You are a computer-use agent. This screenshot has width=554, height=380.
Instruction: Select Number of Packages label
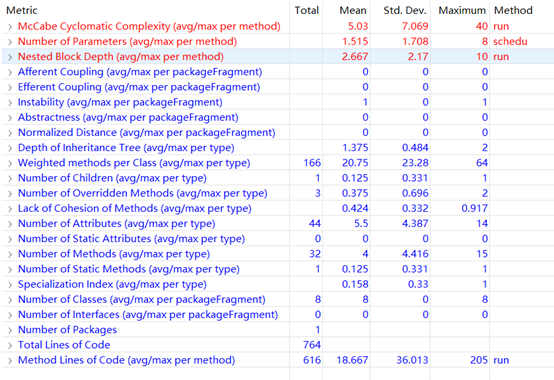[x=67, y=330]
